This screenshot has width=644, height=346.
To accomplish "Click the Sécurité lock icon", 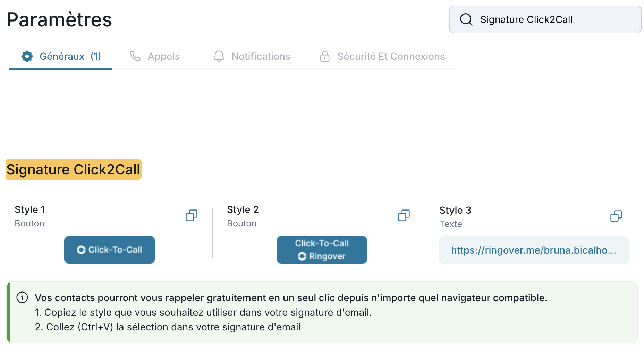I will click(324, 56).
